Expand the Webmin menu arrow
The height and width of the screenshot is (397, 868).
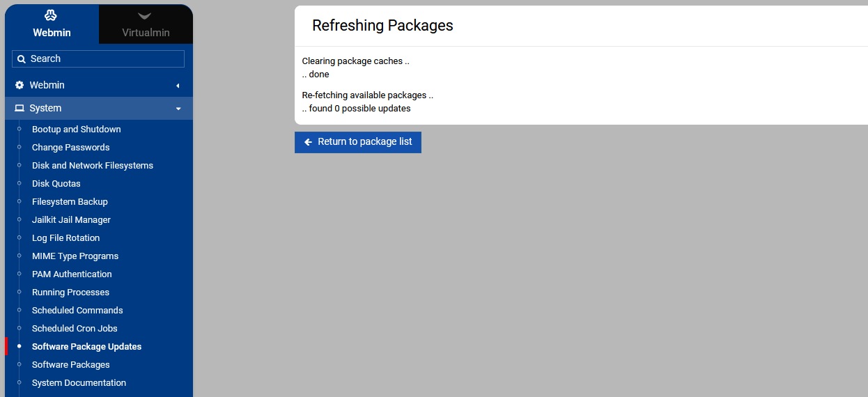tap(178, 86)
